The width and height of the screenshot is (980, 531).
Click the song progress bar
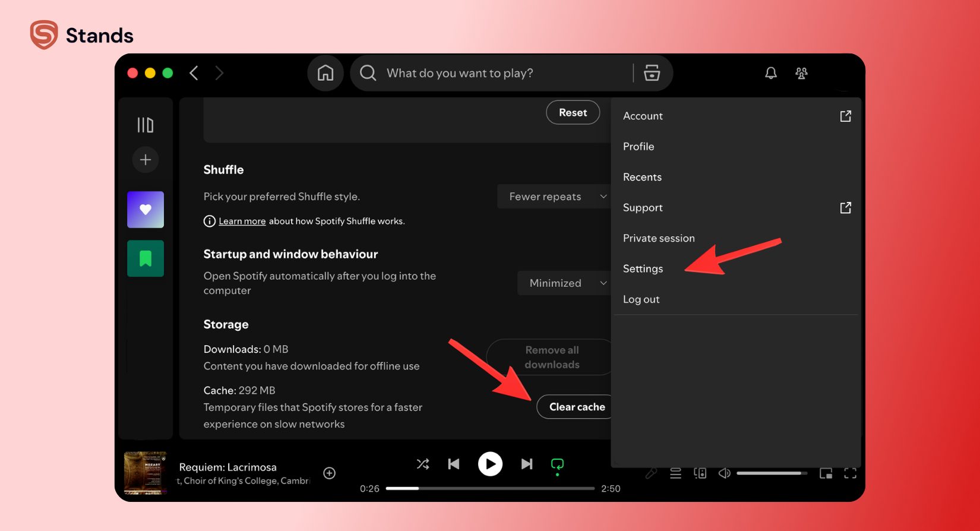pyautogui.click(x=489, y=488)
